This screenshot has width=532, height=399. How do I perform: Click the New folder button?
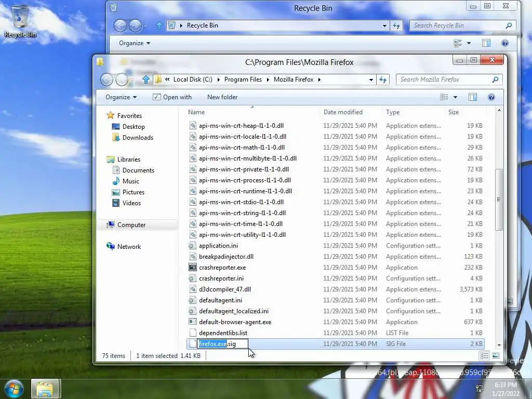point(222,97)
